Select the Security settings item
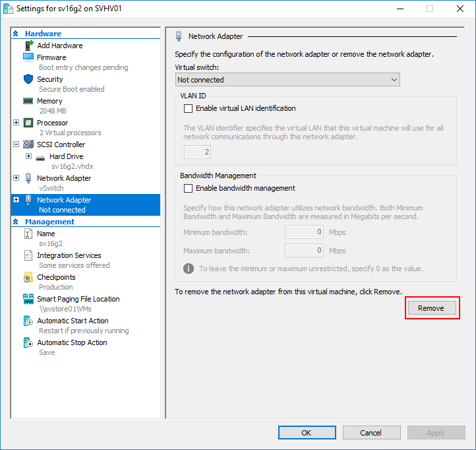 pyautogui.click(x=50, y=79)
